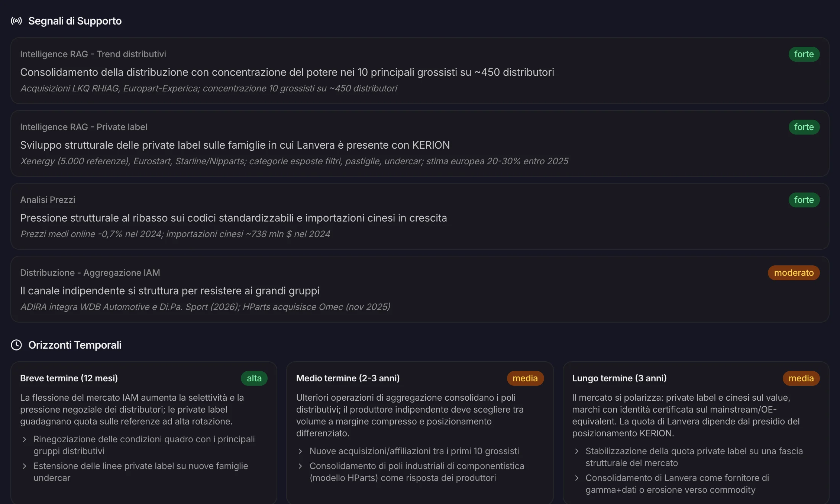This screenshot has width=840, height=504.
Task: Click chevron before Nuove acquisizioni/affiliazioni
Action: 300,451
